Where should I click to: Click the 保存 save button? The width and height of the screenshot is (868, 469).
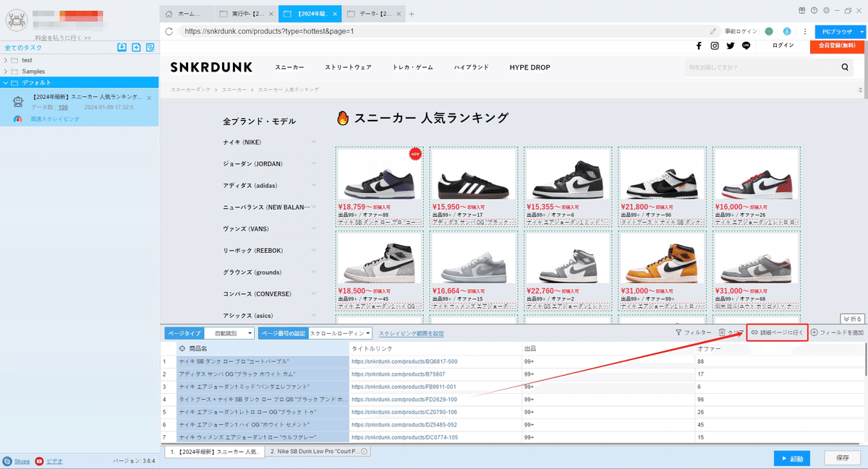tap(842, 458)
